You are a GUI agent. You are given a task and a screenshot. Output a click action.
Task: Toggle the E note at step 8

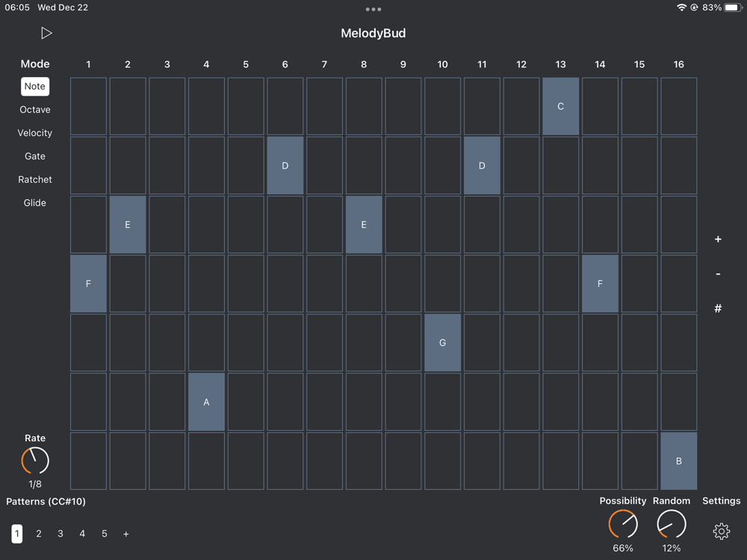click(364, 225)
